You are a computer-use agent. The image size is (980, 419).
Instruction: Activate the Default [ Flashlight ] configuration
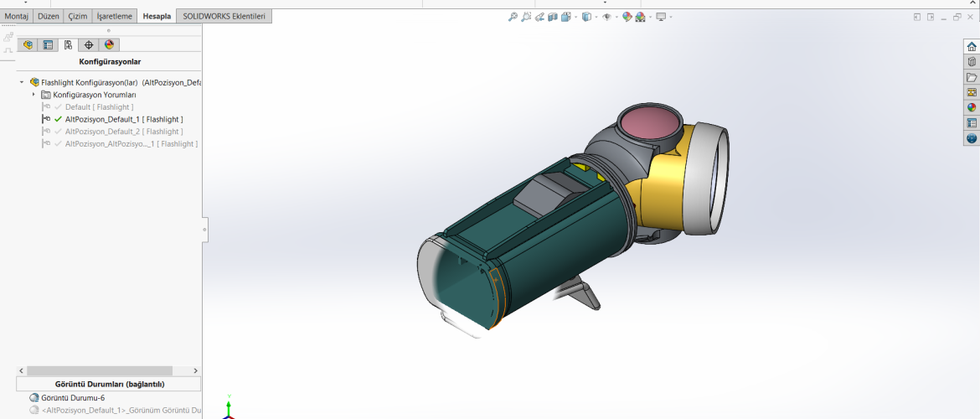(x=99, y=107)
